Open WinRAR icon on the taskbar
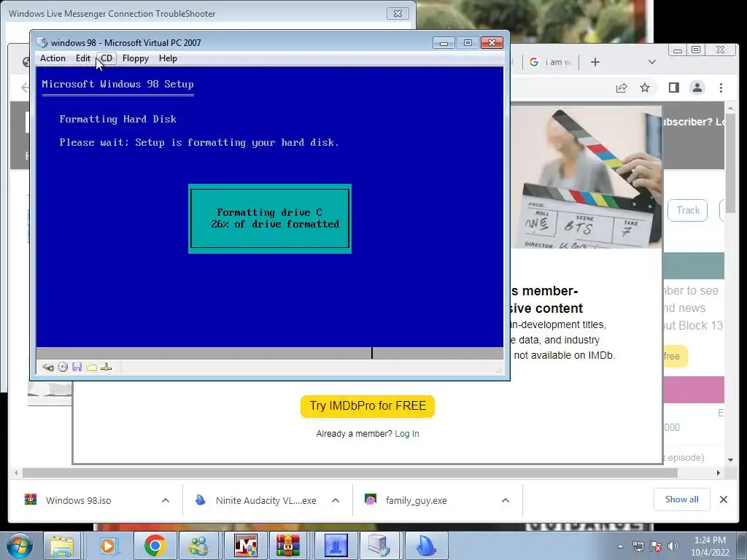This screenshot has height=560, width=747. (x=289, y=545)
